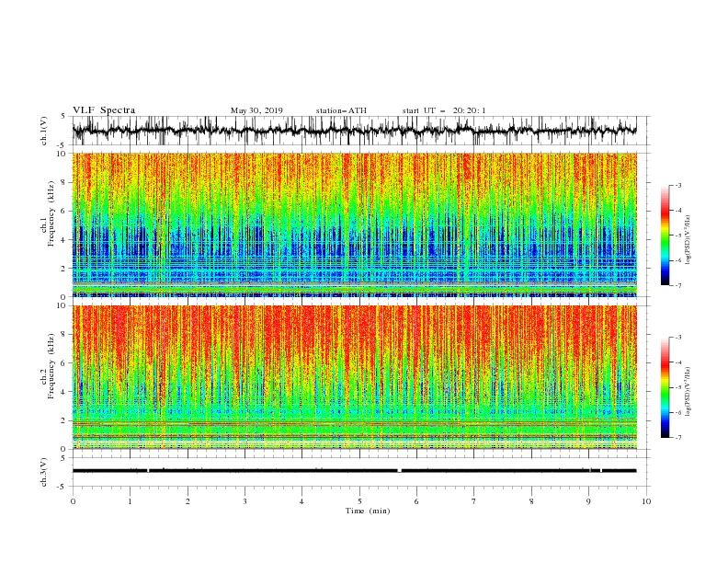728x563 pixels.
Task: Click time axis tick label '9'
Action: (588, 501)
